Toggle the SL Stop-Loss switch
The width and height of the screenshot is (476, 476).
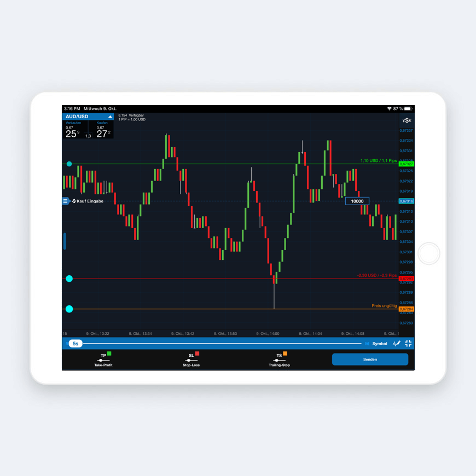[x=191, y=360]
